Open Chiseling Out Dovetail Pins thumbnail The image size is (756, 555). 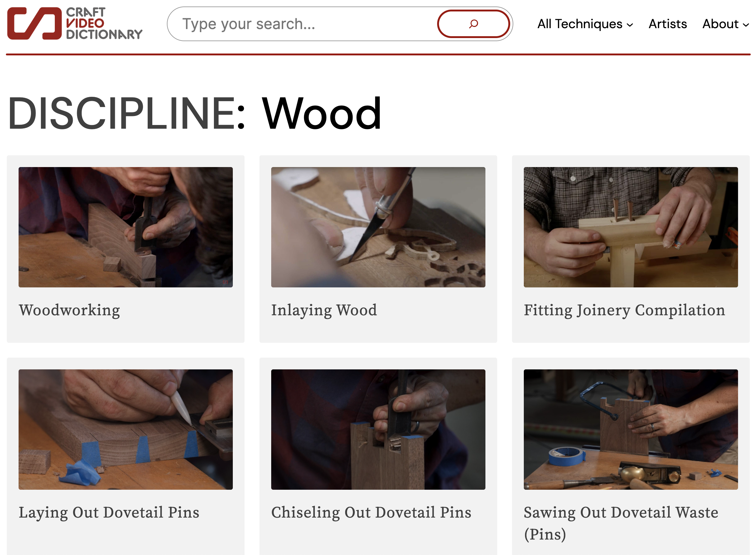[378, 429]
